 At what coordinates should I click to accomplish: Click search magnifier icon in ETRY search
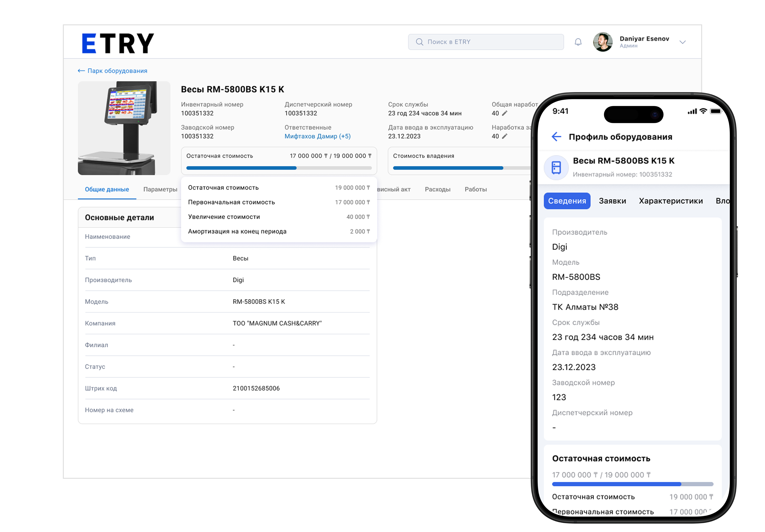tap(419, 42)
